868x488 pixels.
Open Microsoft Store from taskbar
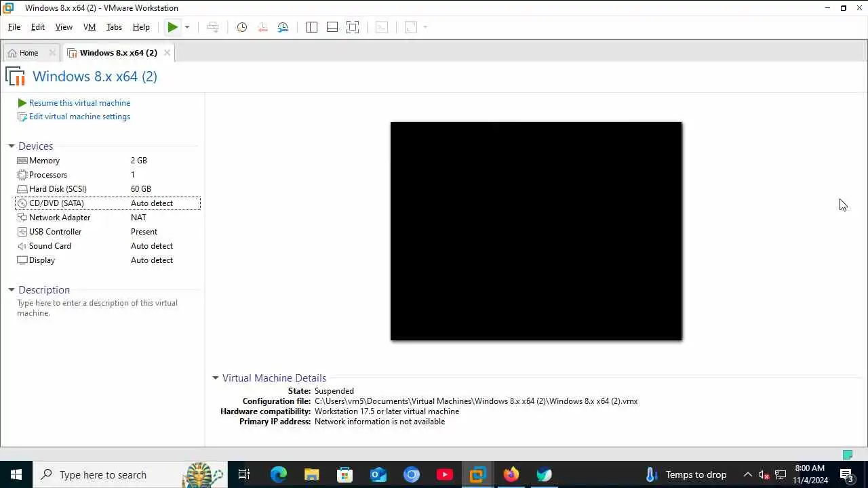[345, 474]
